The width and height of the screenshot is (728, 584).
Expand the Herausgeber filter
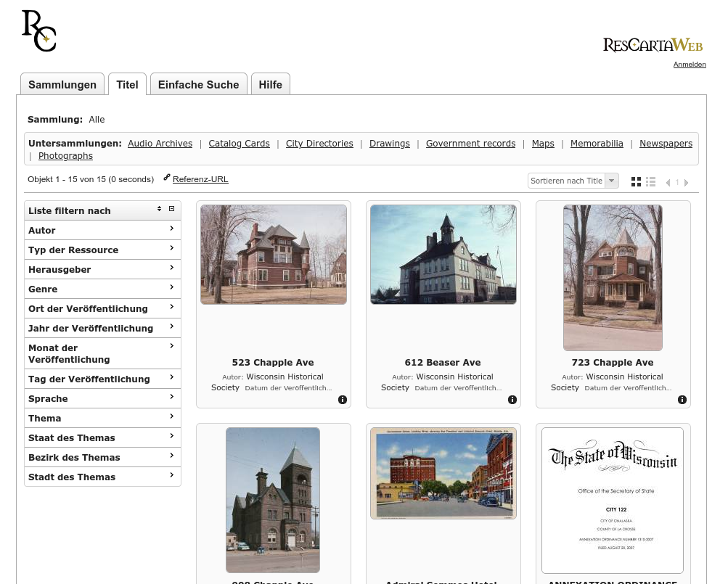coord(102,269)
